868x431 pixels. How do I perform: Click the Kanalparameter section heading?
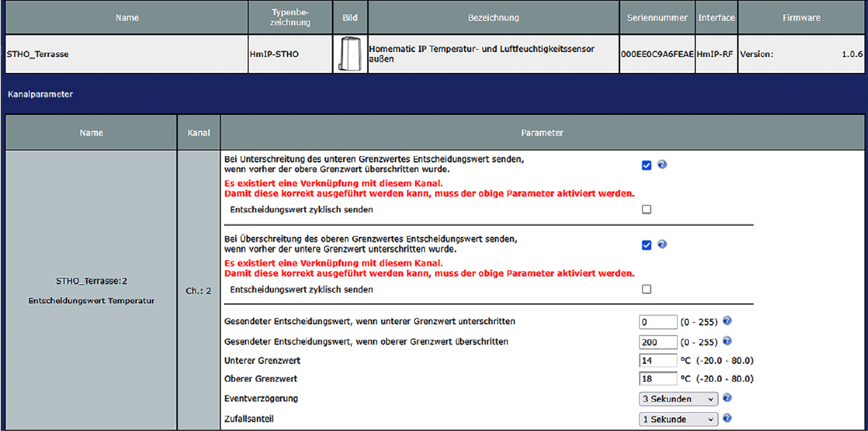(40, 94)
